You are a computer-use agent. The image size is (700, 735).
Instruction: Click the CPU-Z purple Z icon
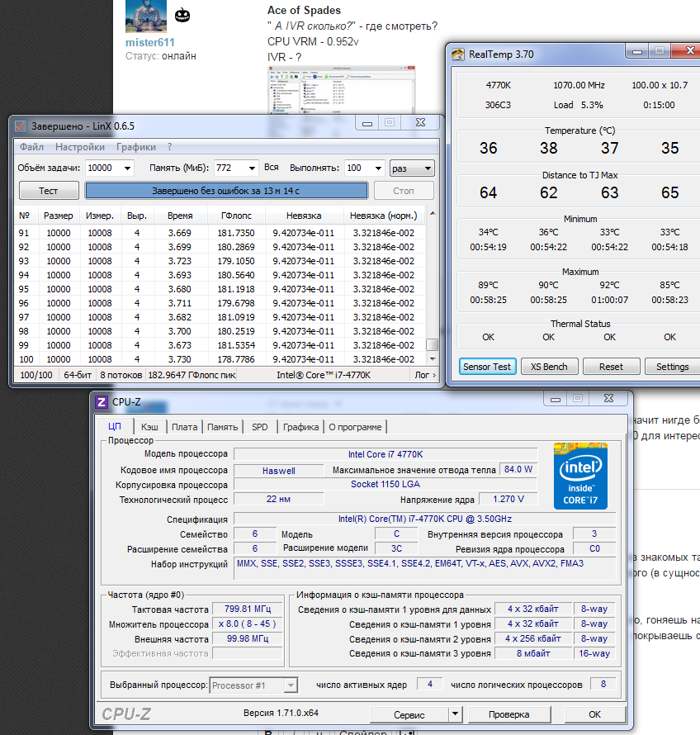tap(102, 402)
